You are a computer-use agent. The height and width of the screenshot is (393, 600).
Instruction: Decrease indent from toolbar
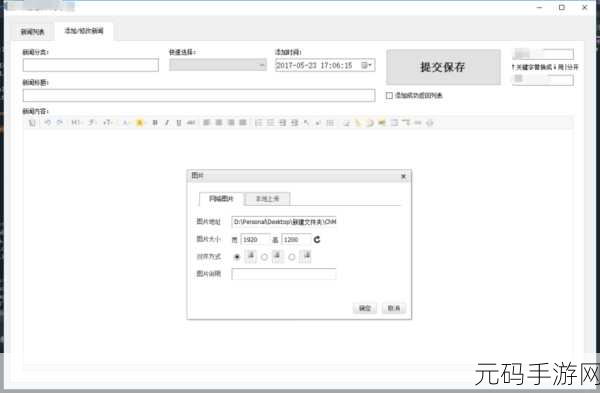tap(294, 122)
